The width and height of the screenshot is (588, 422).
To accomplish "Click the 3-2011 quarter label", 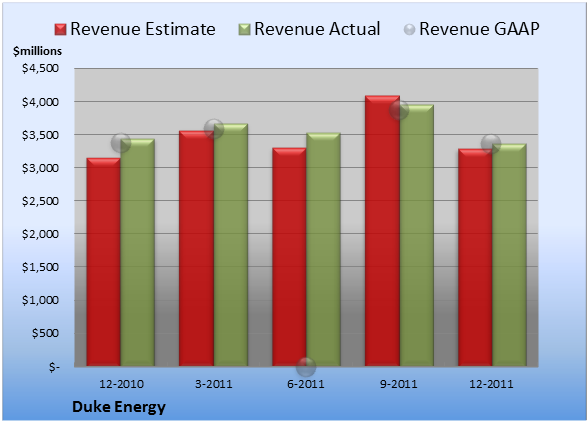I will 214,384.
